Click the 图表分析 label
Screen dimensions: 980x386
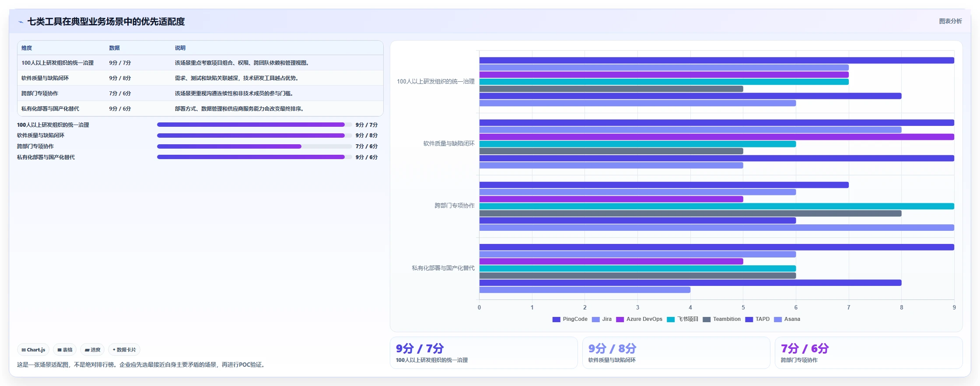950,21
